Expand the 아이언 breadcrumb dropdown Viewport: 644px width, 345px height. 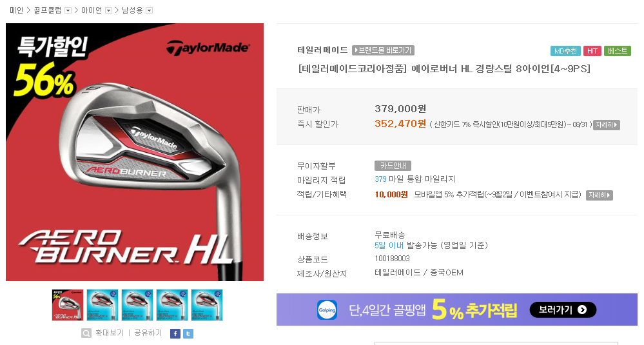pos(108,11)
